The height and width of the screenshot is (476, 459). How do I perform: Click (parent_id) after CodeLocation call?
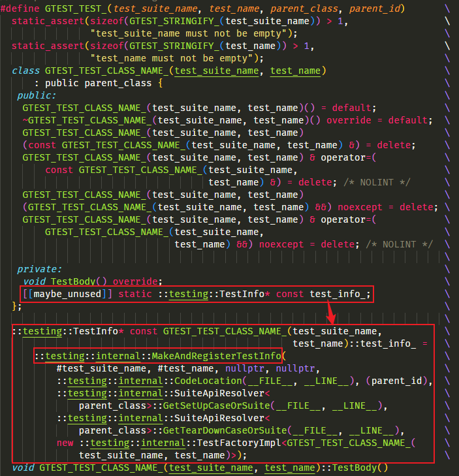pyautogui.click(x=396, y=381)
